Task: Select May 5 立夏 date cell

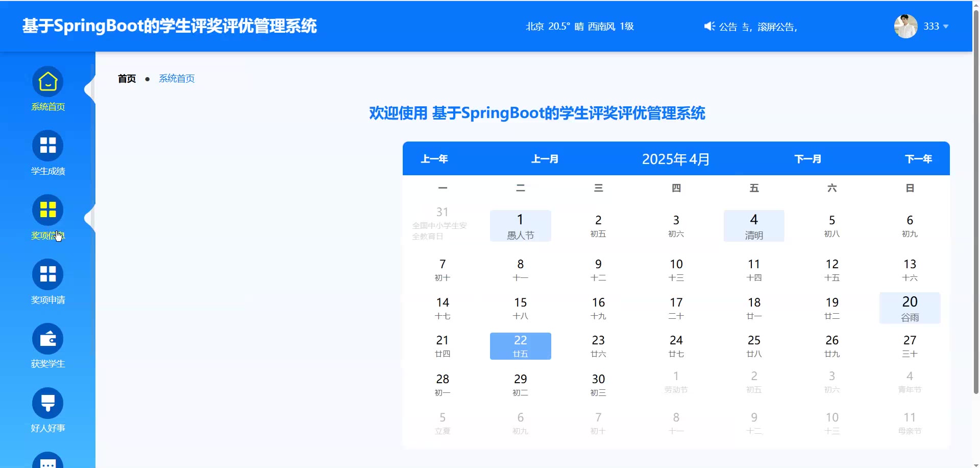Action: 443,423
